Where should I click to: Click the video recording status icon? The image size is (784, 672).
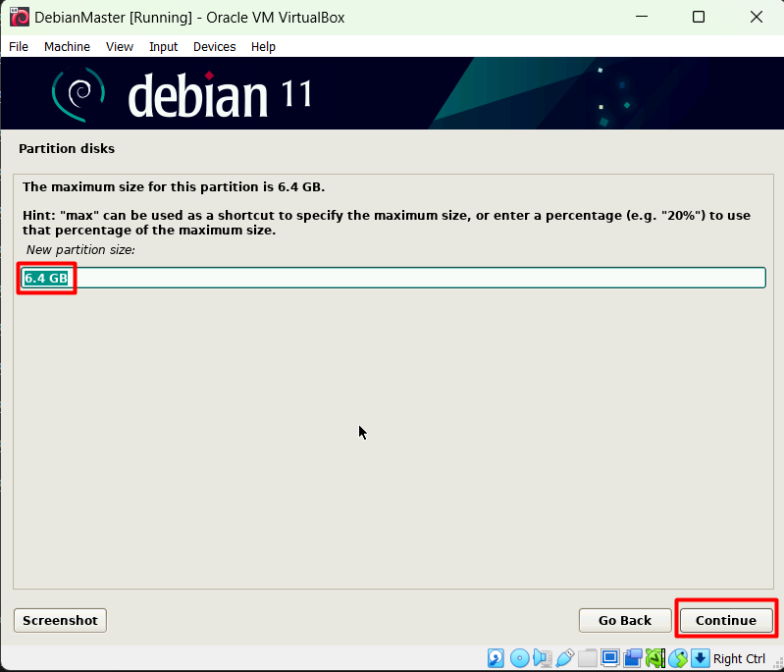[x=633, y=658]
